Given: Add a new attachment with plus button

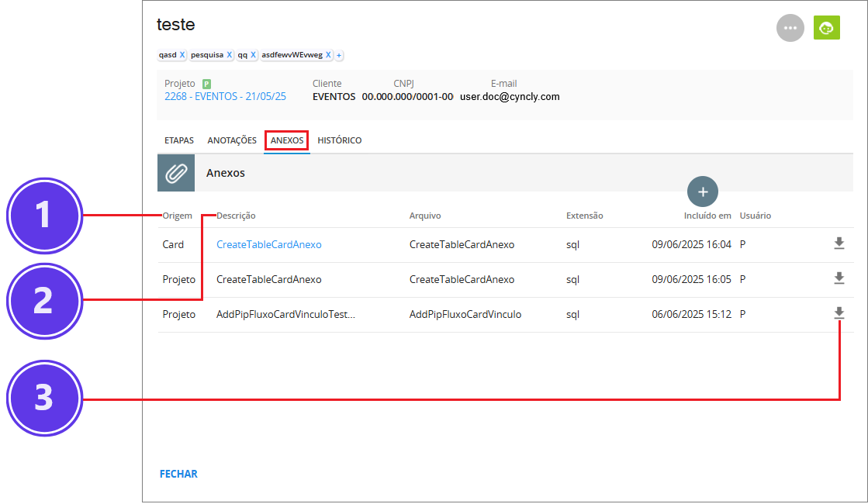Looking at the screenshot, I should click(x=703, y=192).
